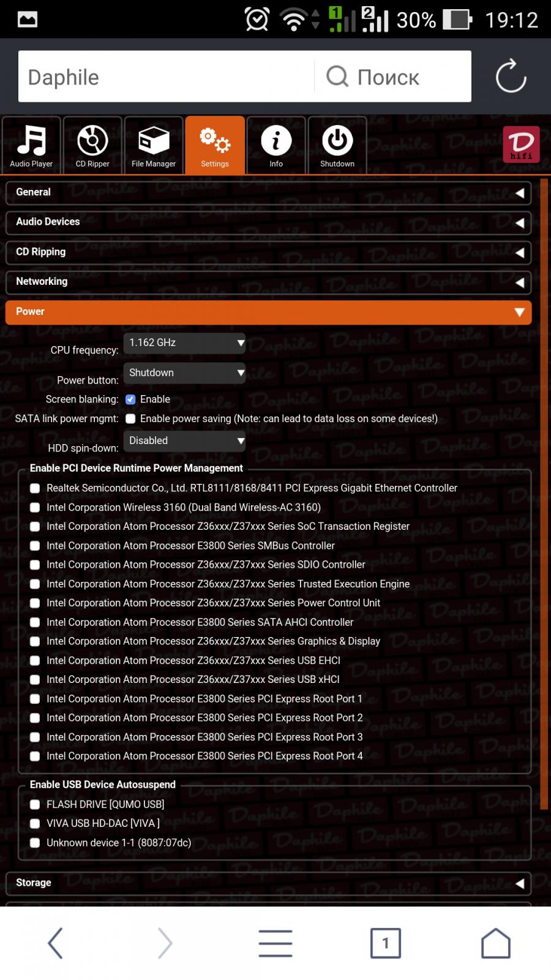Tap the Wi-Fi status icon

tap(294, 20)
